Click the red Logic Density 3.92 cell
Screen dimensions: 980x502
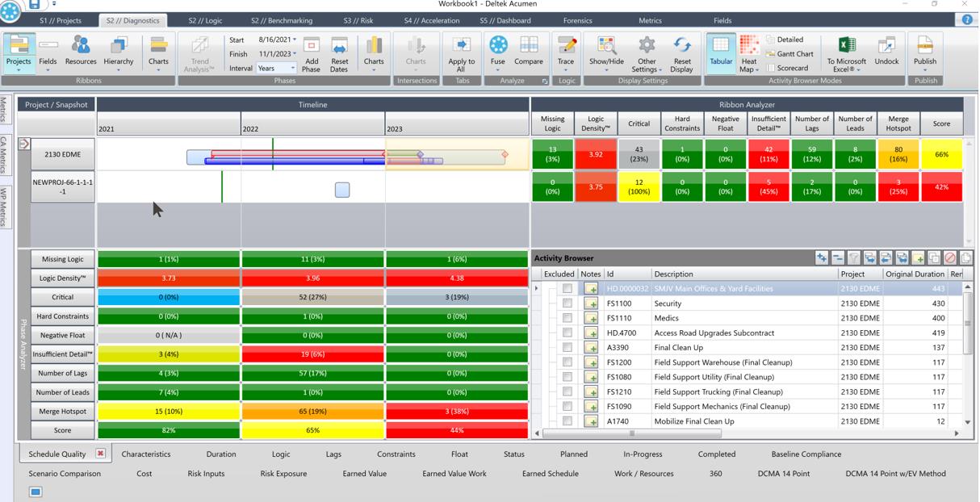[596, 154]
